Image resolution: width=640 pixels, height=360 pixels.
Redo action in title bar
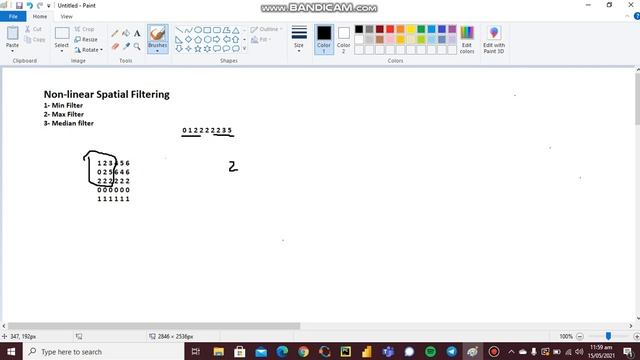40,6
